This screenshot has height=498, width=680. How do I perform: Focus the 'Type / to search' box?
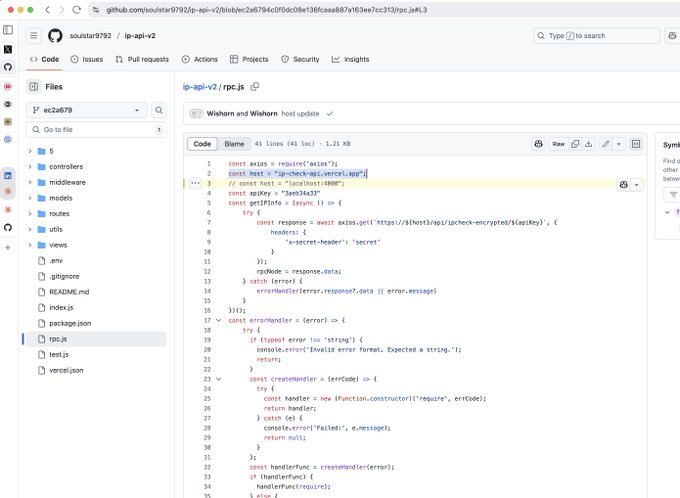tap(597, 36)
